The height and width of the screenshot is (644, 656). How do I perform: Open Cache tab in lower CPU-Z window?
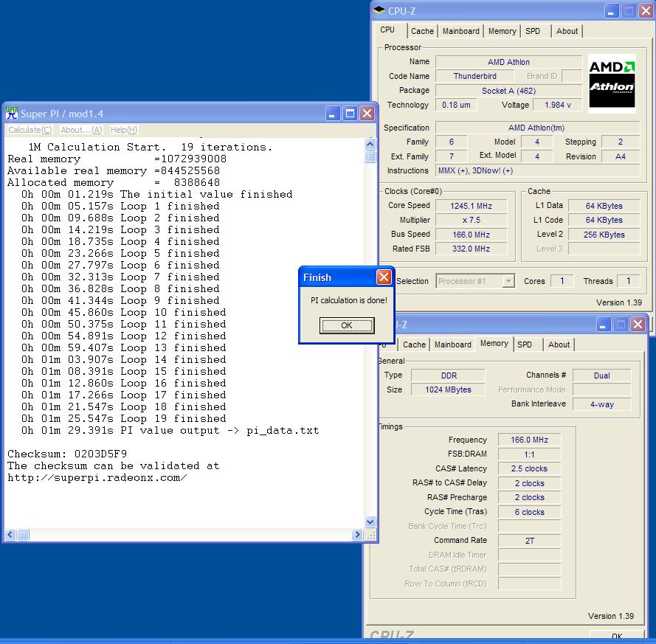coord(414,344)
